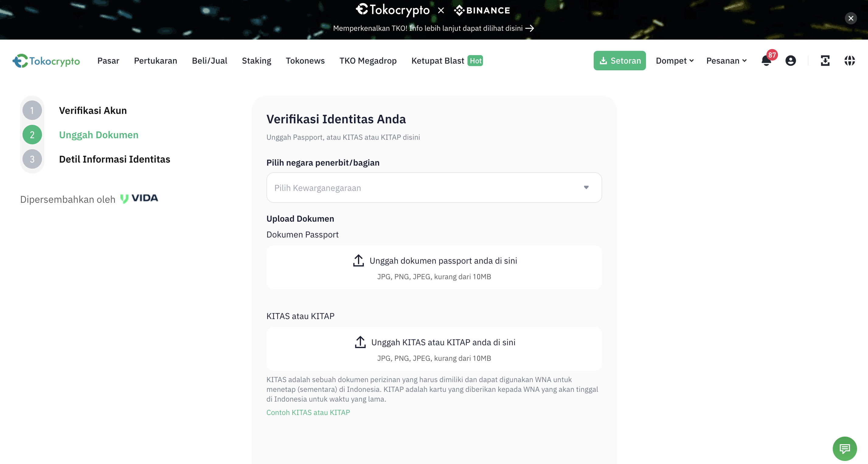
Task: Select step 1 Verifikasi Akun
Action: (x=93, y=110)
